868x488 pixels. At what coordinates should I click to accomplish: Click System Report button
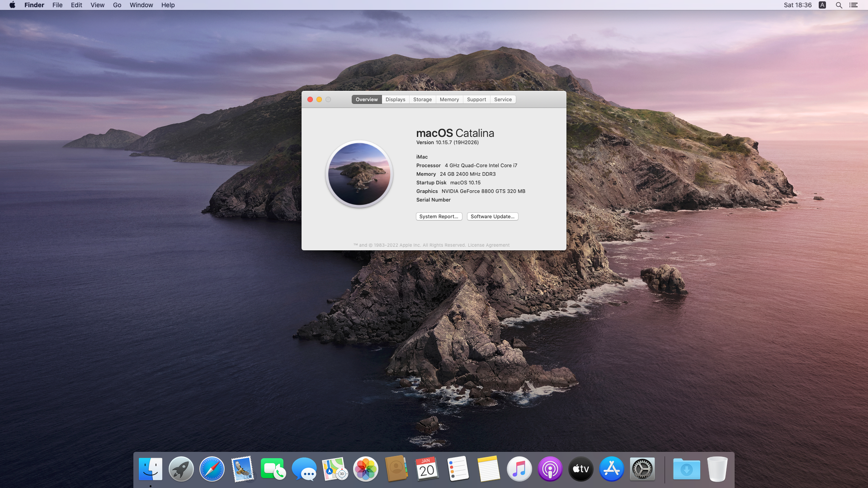[439, 216]
